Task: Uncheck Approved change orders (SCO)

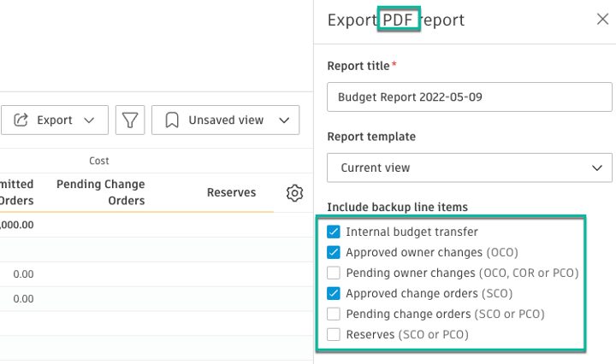Action: click(x=334, y=293)
